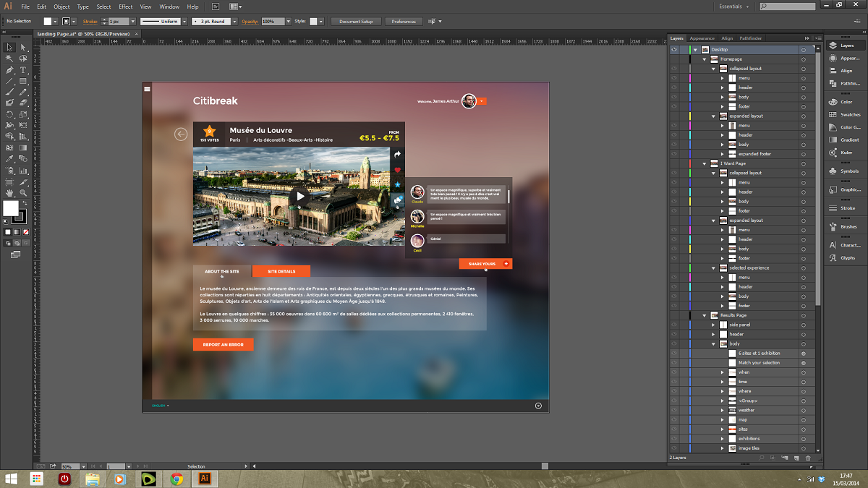Screen dimensions: 868x488
Task: Toggle visibility of the image tiles layer
Action: [x=674, y=448]
